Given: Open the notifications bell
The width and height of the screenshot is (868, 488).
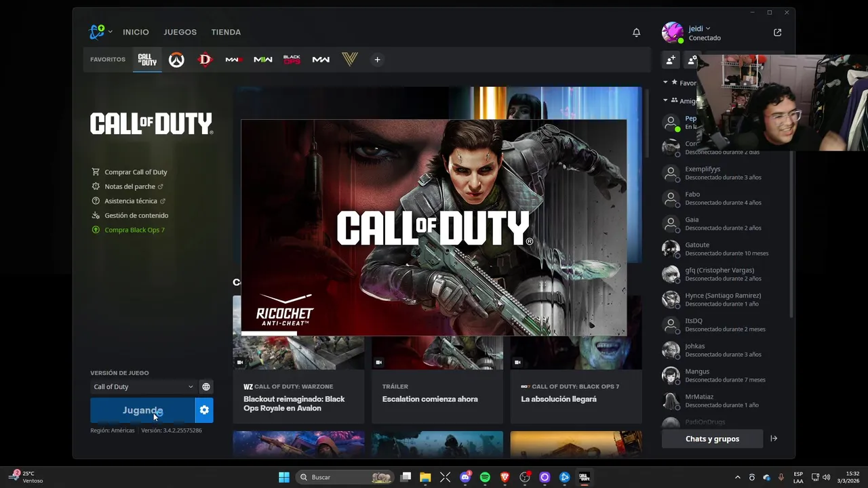Looking at the screenshot, I should pos(636,33).
